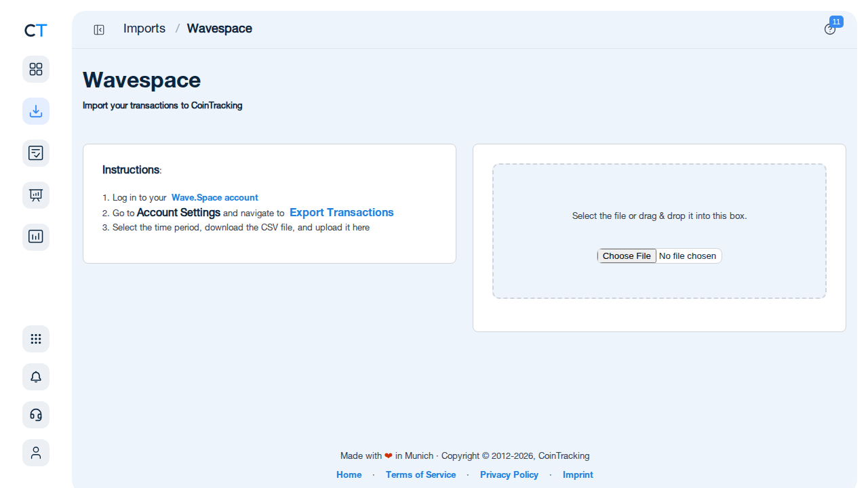Open the apps dot-grid icon in sidebar
The height and width of the screenshot is (488, 868).
click(36, 339)
